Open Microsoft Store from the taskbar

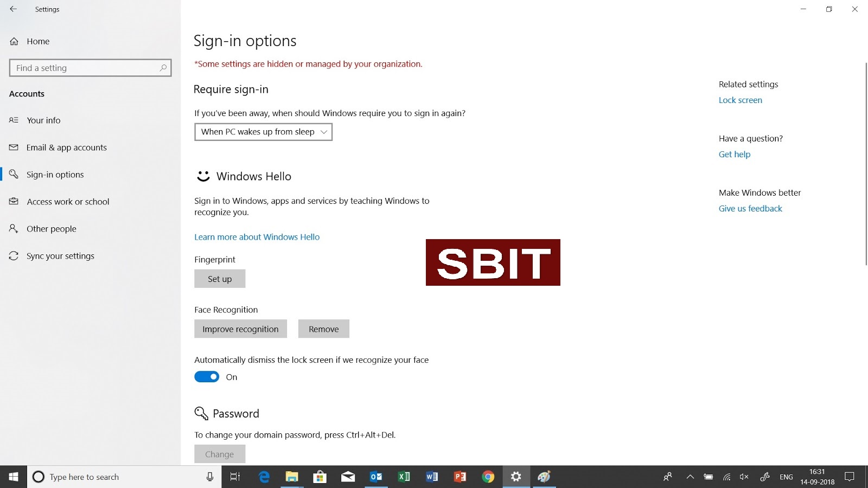(320, 477)
